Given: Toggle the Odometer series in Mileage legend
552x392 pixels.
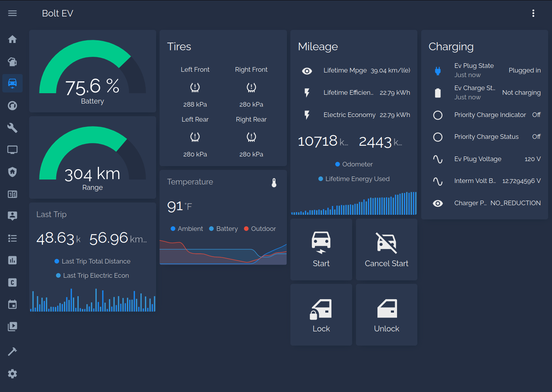Looking at the screenshot, I should 354,164.
